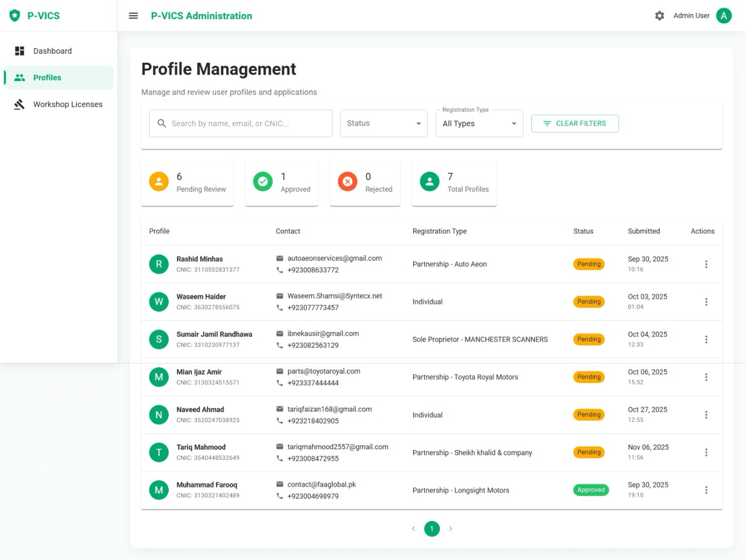The height and width of the screenshot is (560, 746).
Task: Click the N avatar of Naveed Ahmad
Action: 159,415
